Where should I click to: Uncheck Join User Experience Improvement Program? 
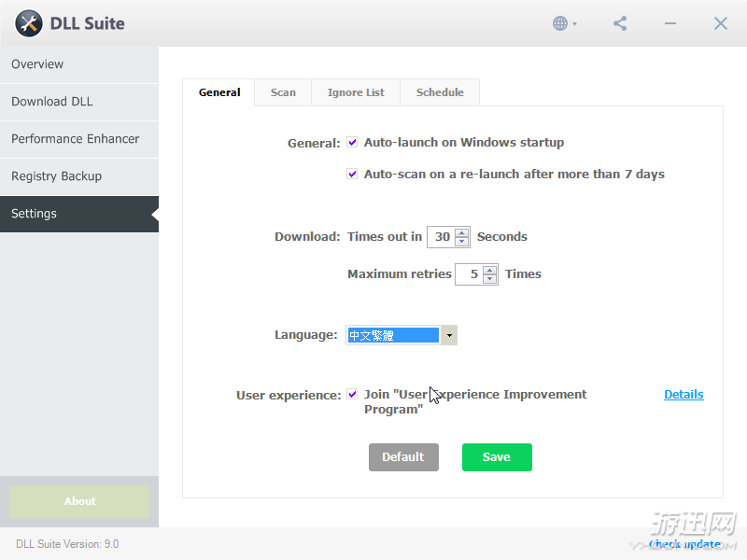(x=352, y=394)
